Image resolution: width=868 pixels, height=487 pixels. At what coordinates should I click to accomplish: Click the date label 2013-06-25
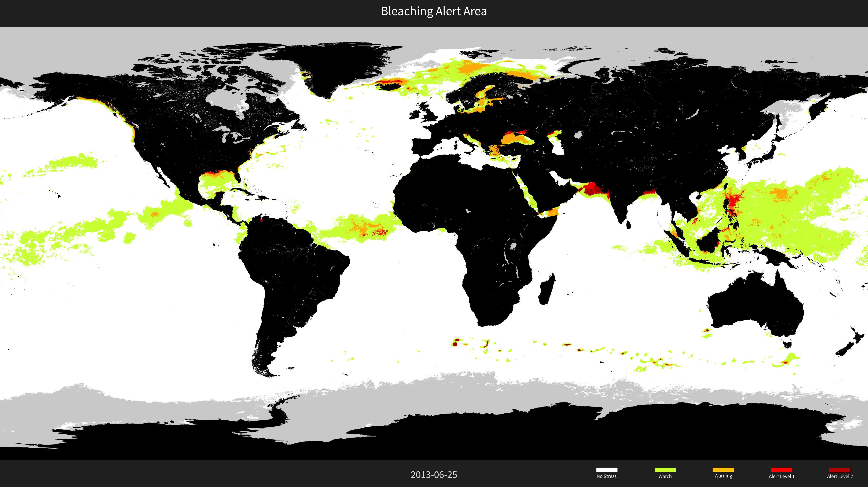pyautogui.click(x=434, y=475)
